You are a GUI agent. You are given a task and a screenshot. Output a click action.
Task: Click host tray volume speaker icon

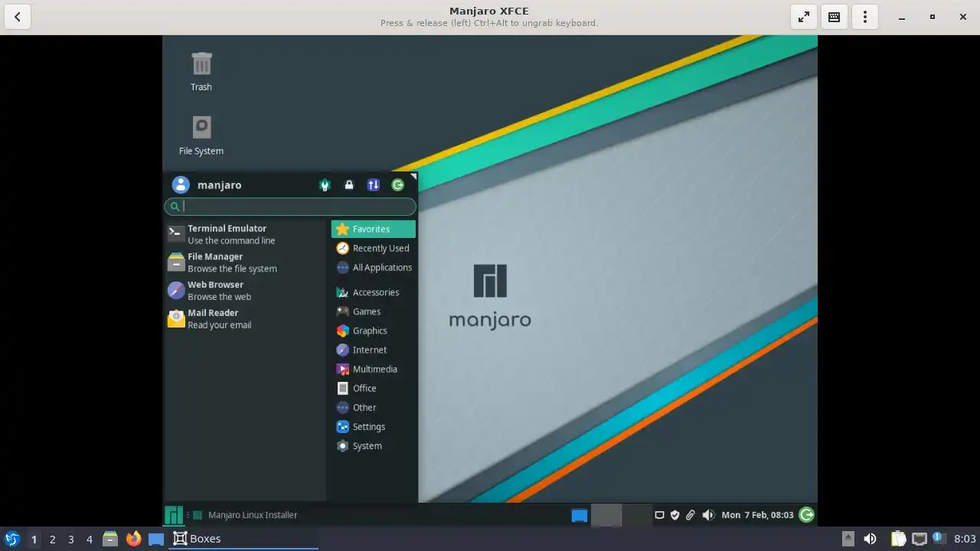click(x=870, y=539)
